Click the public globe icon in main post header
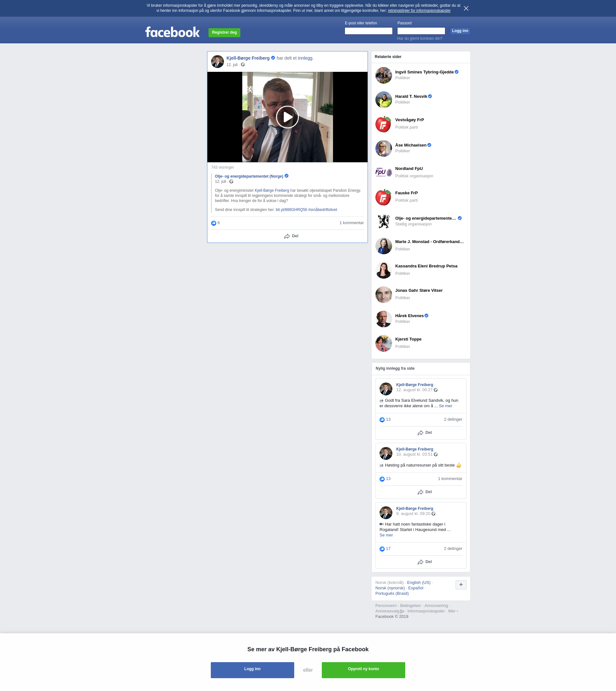The height and width of the screenshot is (691, 616). click(243, 64)
